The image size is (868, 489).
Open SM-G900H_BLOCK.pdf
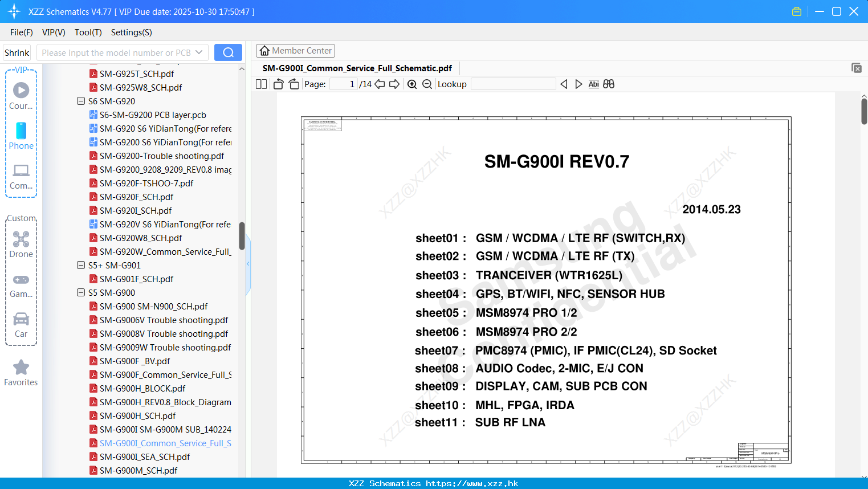tap(142, 388)
